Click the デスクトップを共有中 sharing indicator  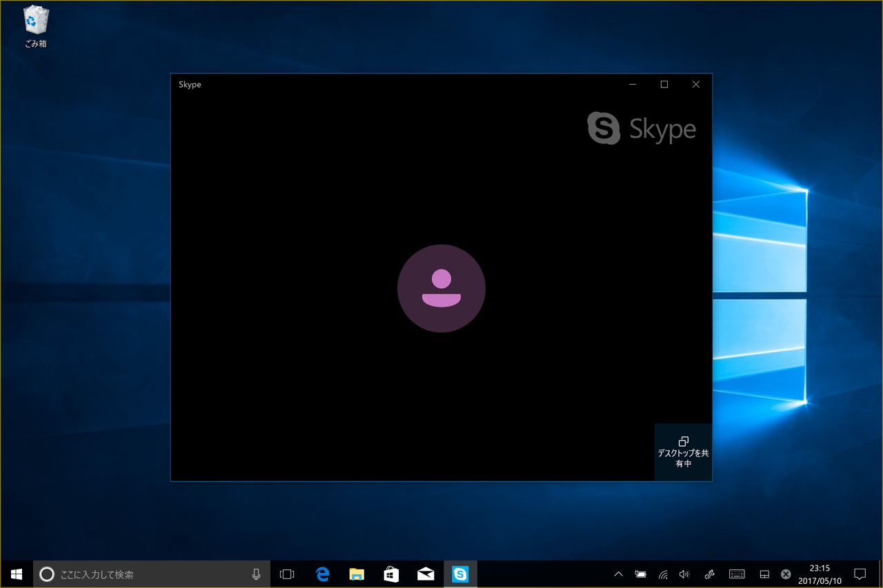[x=683, y=452]
